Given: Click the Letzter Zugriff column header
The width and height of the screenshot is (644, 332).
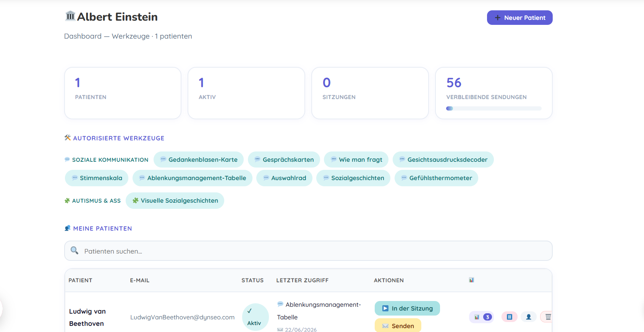Looking at the screenshot, I should [x=303, y=280].
